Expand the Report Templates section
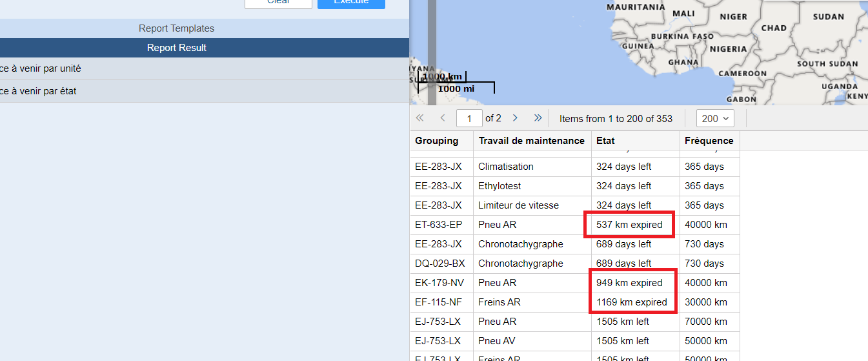 176,28
